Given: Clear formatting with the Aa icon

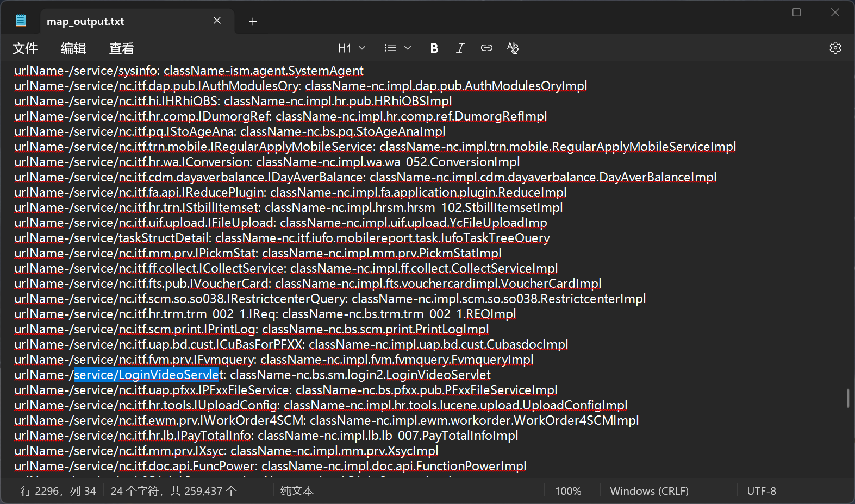Looking at the screenshot, I should pyautogui.click(x=513, y=48).
